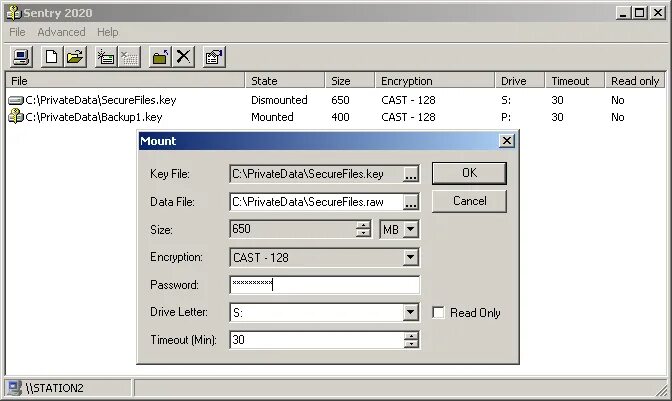Minimize the Sentry 2020 window
Screen dimensions: 672x401
(x=624, y=13)
